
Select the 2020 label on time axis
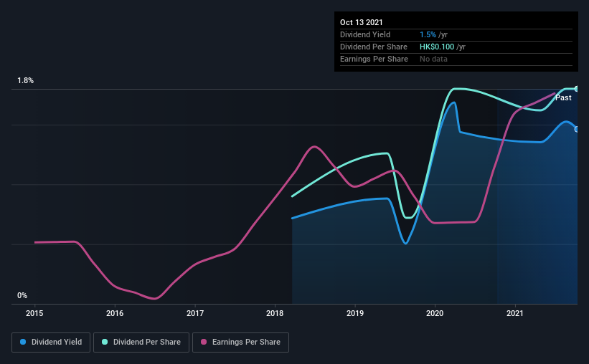[x=435, y=313]
